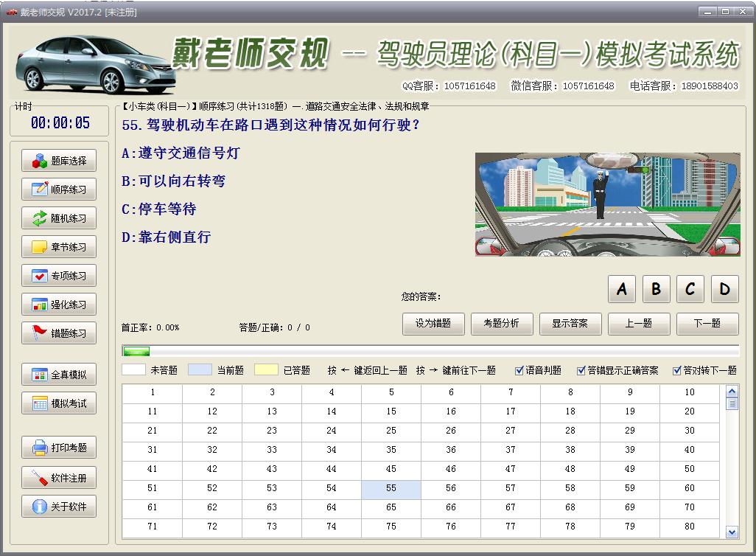The image size is (756, 556).
Task: Click 打印考题 print questions button
Action: pyautogui.click(x=59, y=448)
